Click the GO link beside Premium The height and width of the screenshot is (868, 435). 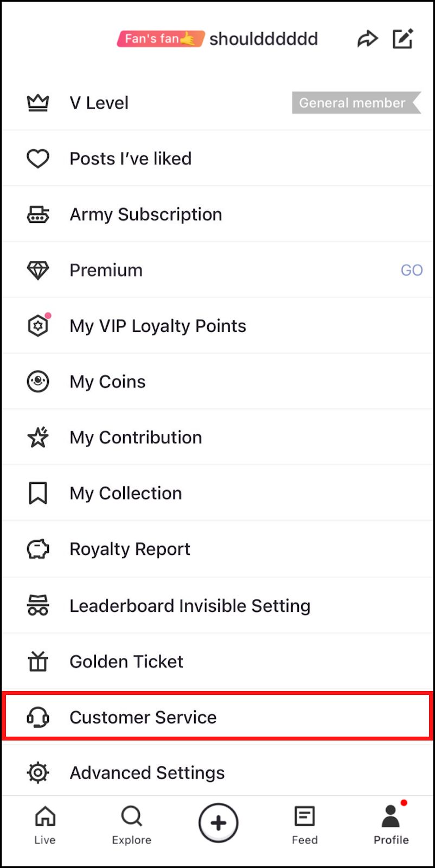click(x=411, y=270)
